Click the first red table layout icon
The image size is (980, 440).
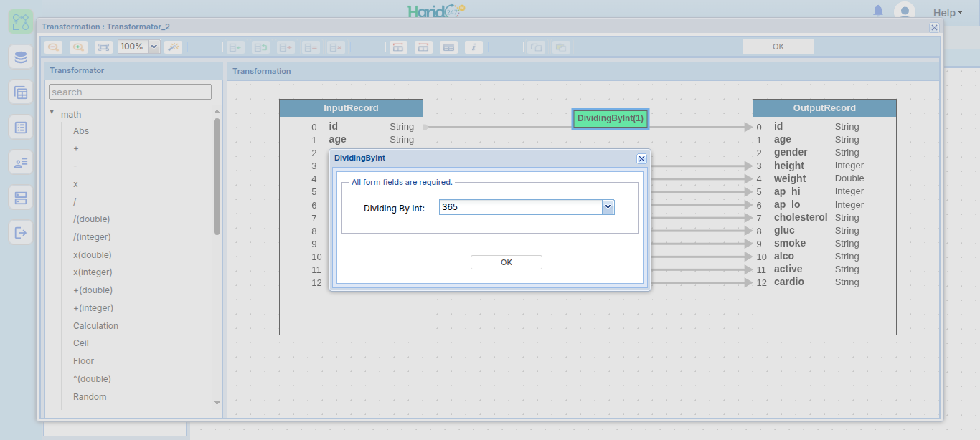tap(398, 47)
